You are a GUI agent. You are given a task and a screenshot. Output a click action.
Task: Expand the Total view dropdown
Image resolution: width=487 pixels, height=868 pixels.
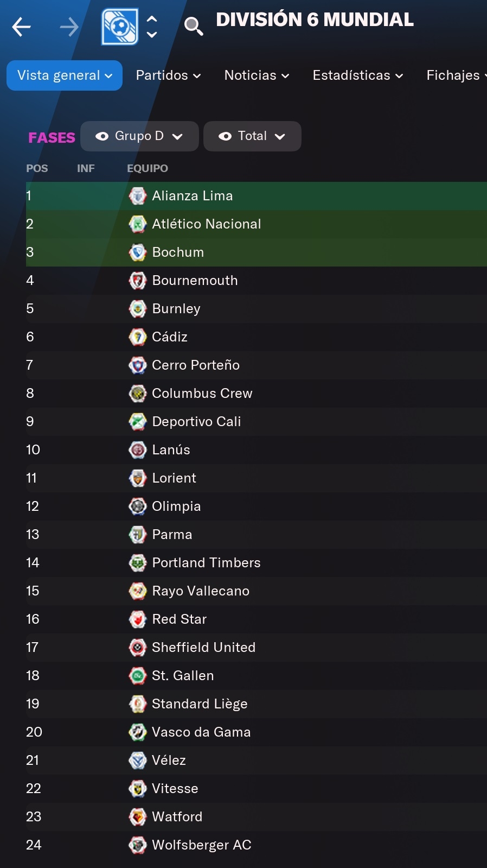(x=252, y=136)
